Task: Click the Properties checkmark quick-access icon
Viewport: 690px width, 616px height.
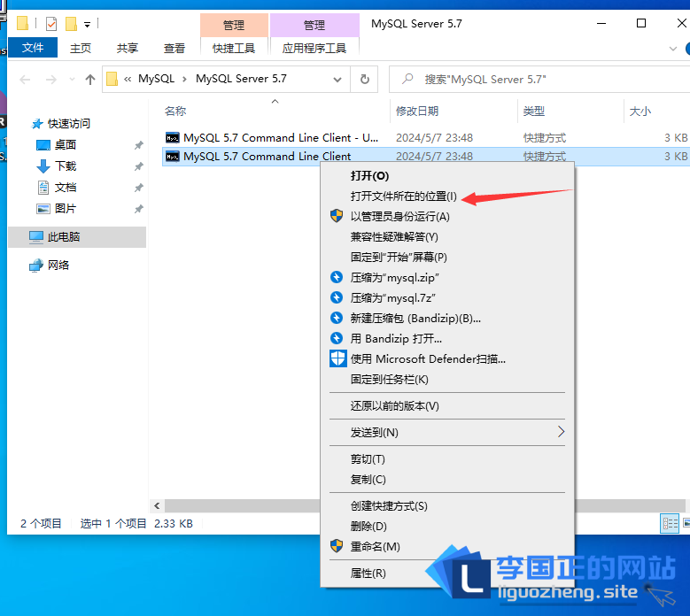Action: (x=51, y=24)
